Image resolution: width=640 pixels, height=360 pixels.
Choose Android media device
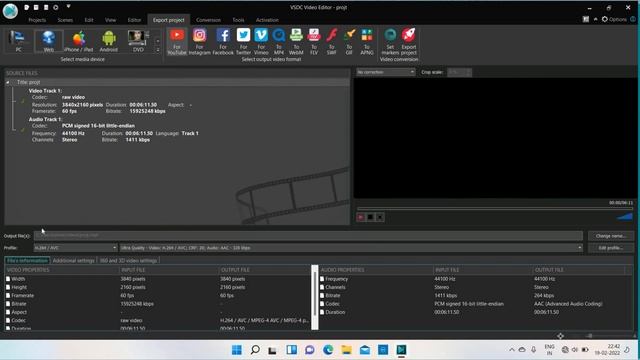(x=109, y=41)
